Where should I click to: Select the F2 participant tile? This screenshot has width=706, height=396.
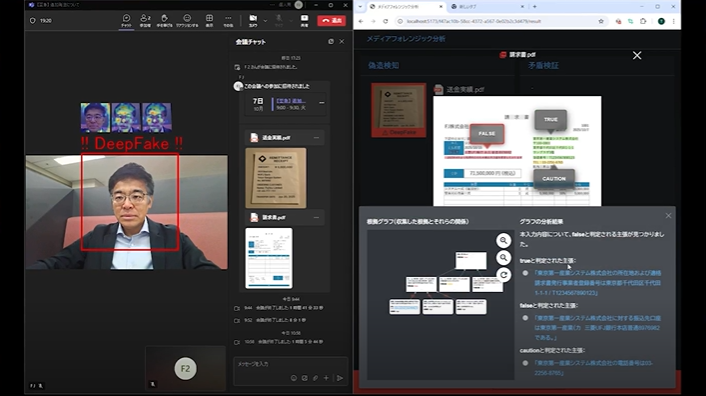(x=186, y=369)
